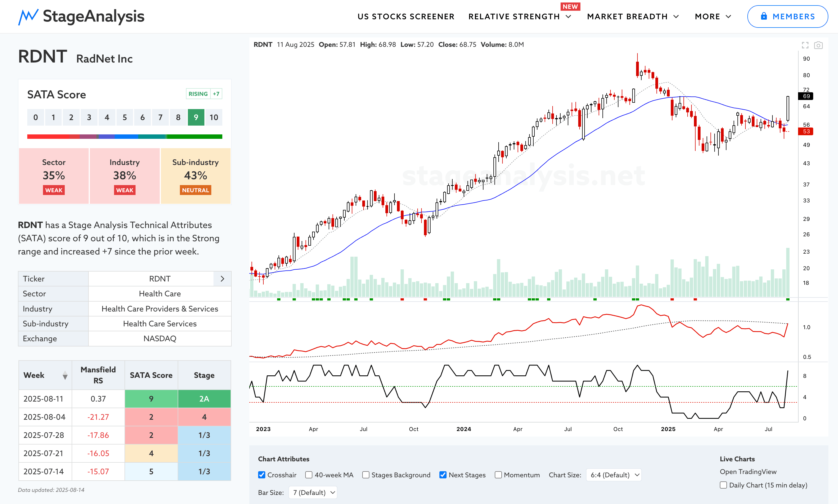Sort table by Week column arrow
Viewport: 838px width, 504px height.
[x=65, y=375]
